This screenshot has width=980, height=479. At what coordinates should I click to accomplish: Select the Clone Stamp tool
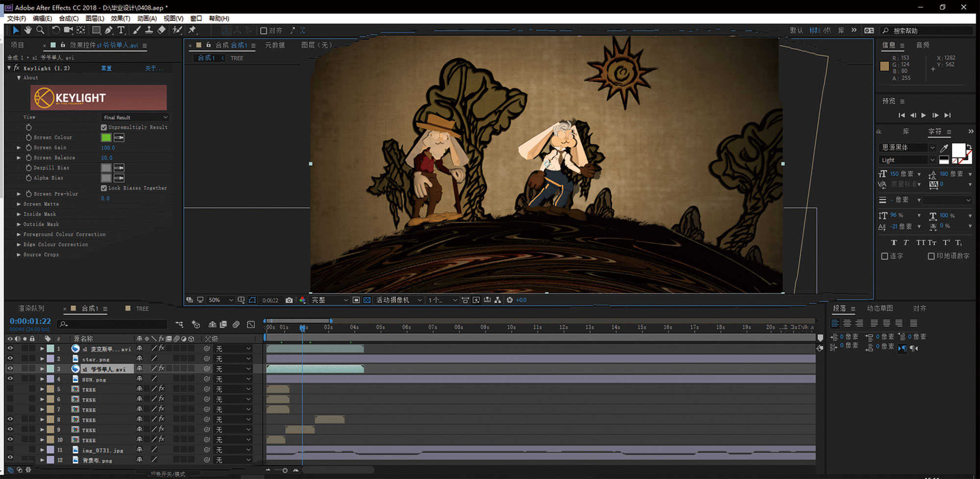click(149, 30)
